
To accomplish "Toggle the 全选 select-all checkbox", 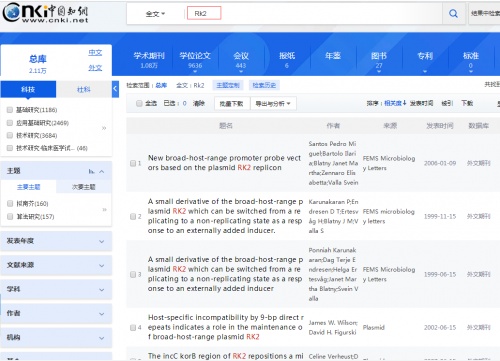I will click(x=139, y=103).
